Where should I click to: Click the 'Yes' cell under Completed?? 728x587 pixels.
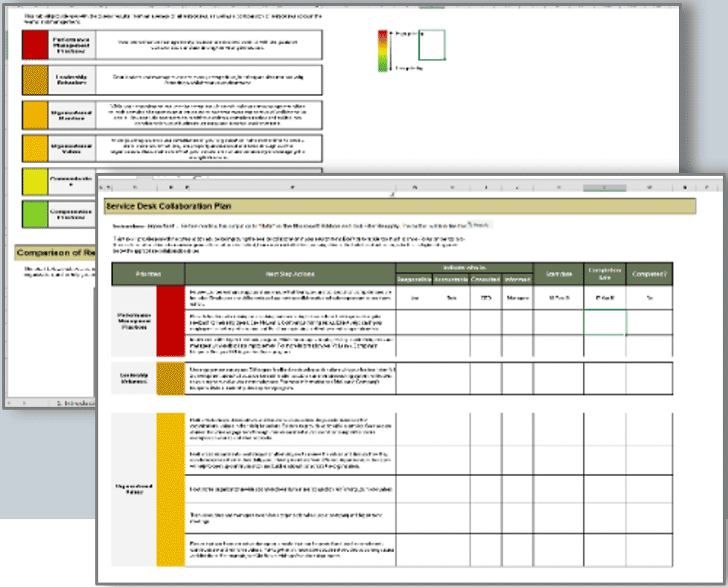650,298
